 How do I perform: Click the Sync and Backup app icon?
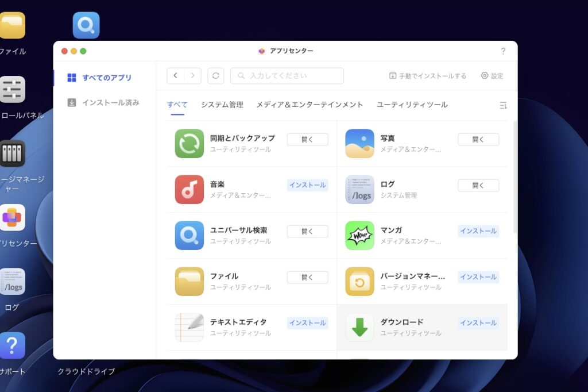[x=189, y=144]
